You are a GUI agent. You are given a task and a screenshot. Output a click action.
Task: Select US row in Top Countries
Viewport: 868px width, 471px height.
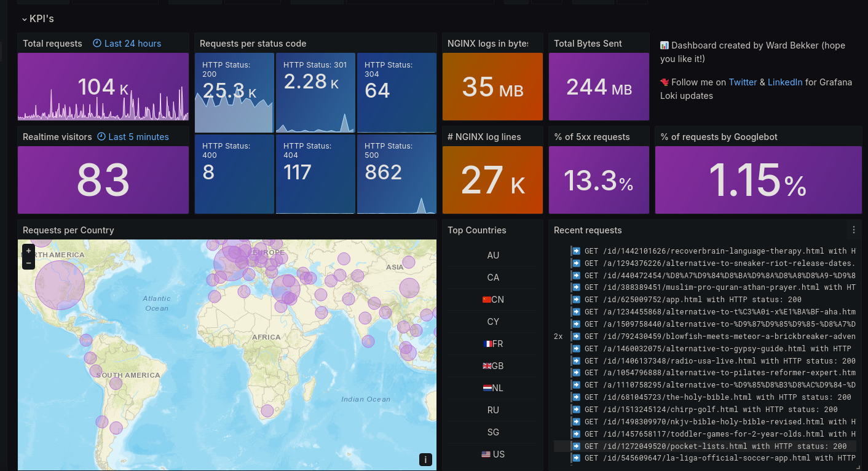[493, 454]
